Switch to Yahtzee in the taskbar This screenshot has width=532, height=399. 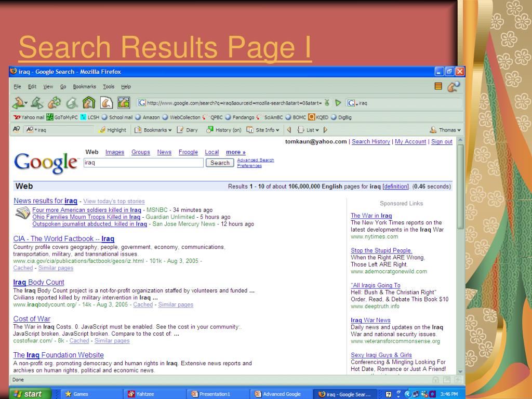point(154,394)
